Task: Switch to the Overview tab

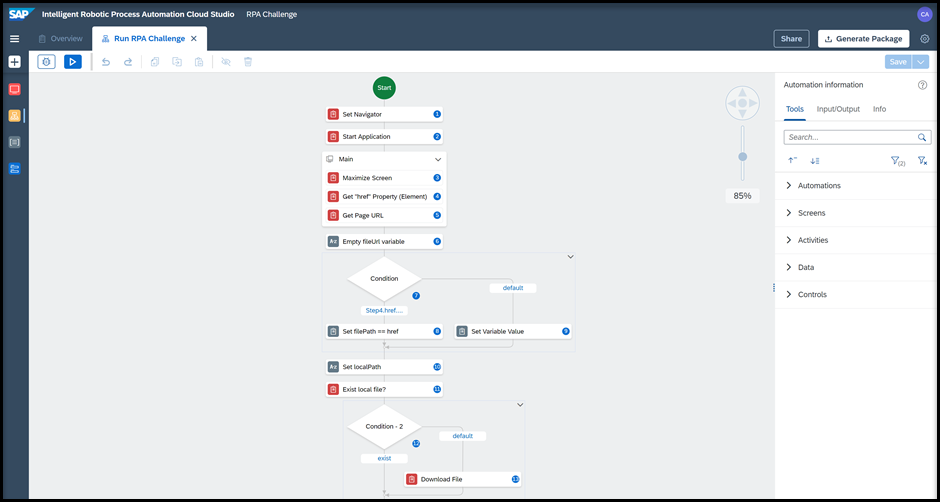Action: [x=60, y=38]
